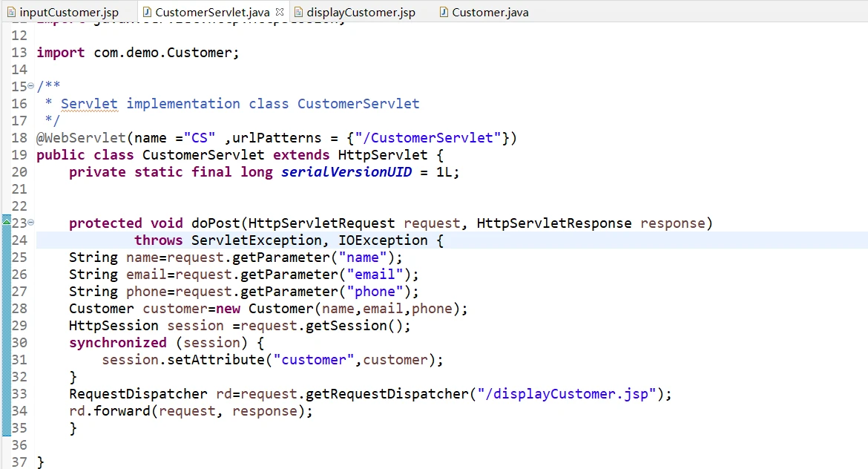Click the inputCustomer.jsp file icon

point(12,12)
